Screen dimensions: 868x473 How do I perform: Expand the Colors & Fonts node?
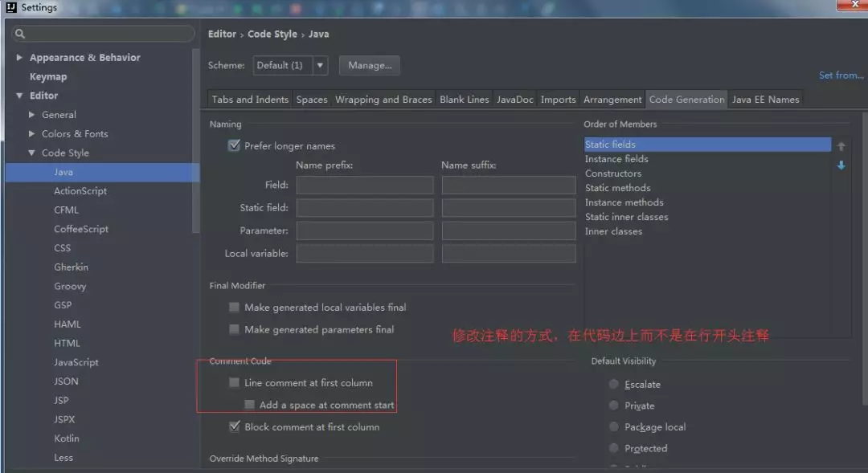coord(32,134)
